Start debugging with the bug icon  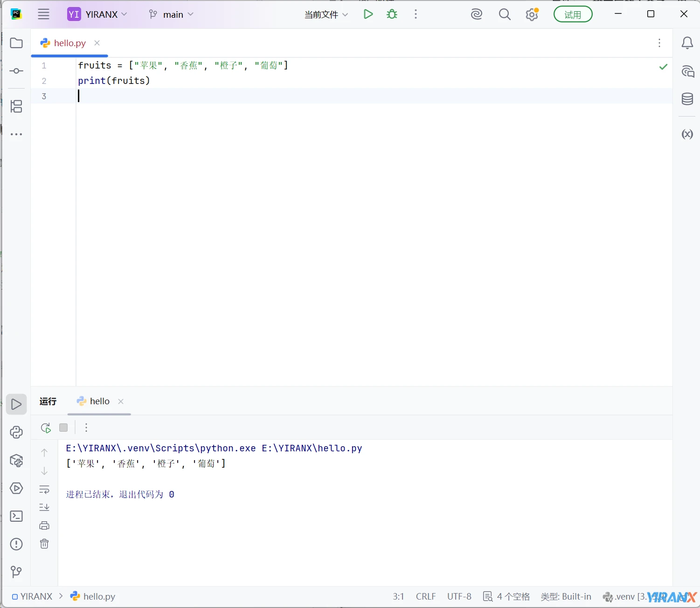(x=392, y=14)
